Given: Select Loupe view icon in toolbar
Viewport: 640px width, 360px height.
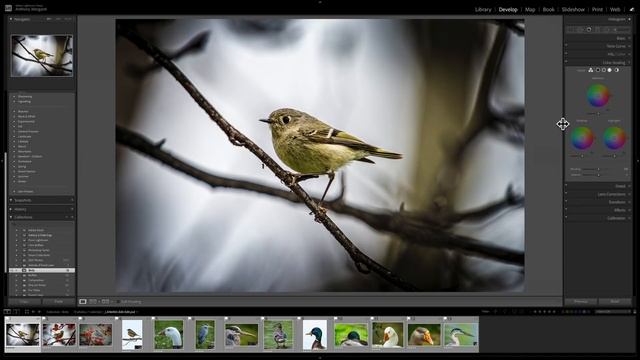Looking at the screenshot, I should click(83, 302).
